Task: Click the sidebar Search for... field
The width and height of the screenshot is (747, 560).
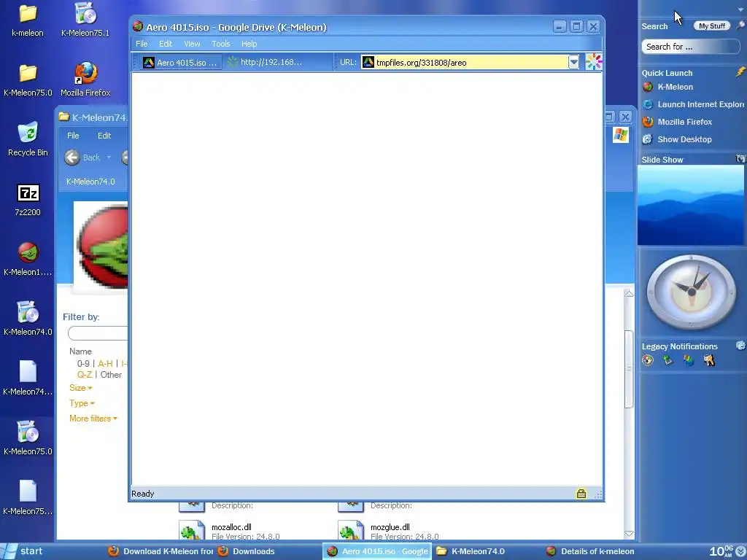Action: pos(690,47)
